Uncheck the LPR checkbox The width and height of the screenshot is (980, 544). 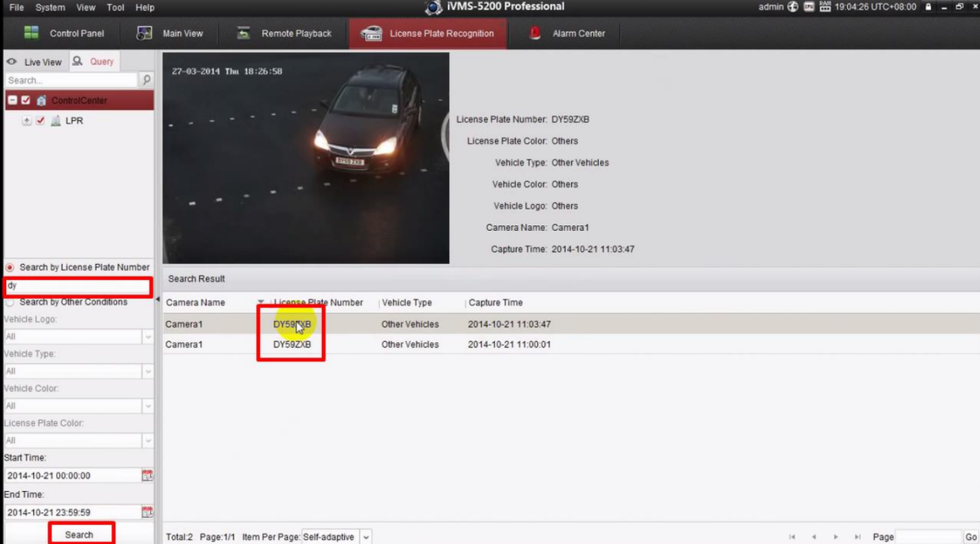pyautogui.click(x=40, y=121)
